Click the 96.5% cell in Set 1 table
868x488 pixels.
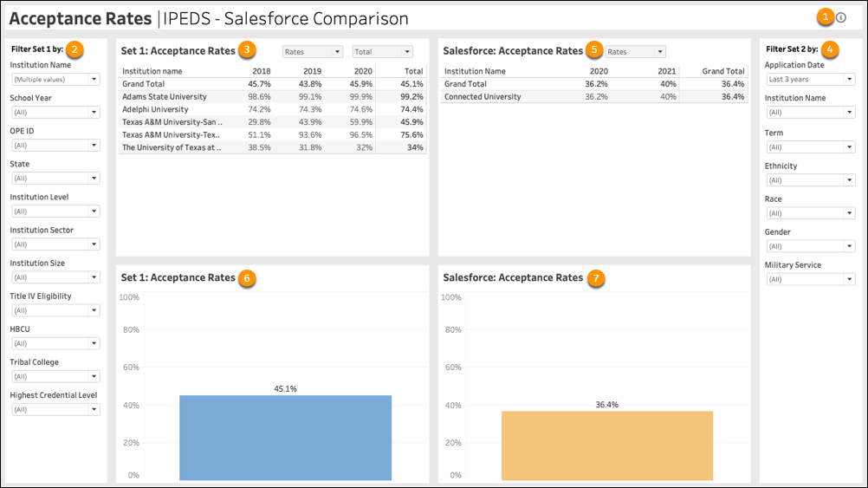tap(361, 134)
